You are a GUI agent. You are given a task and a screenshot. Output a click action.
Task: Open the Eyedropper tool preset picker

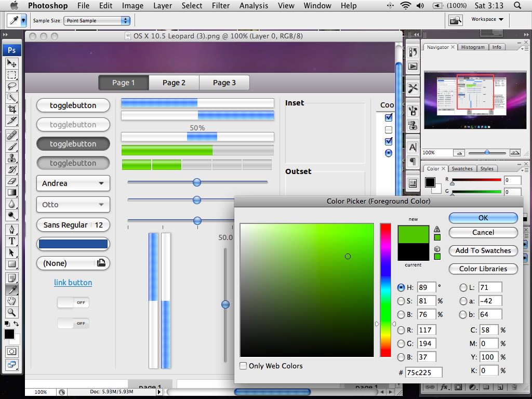click(23, 20)
